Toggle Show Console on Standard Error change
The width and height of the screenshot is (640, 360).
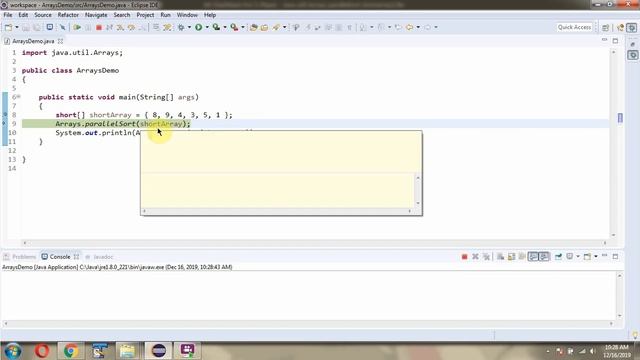click(x=544, y=257)
